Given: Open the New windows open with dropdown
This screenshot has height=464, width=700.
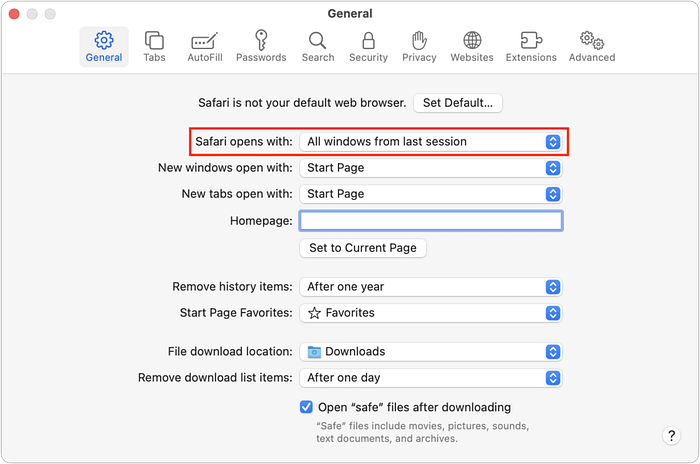Looking at the screenshot, I should point(430,168).
